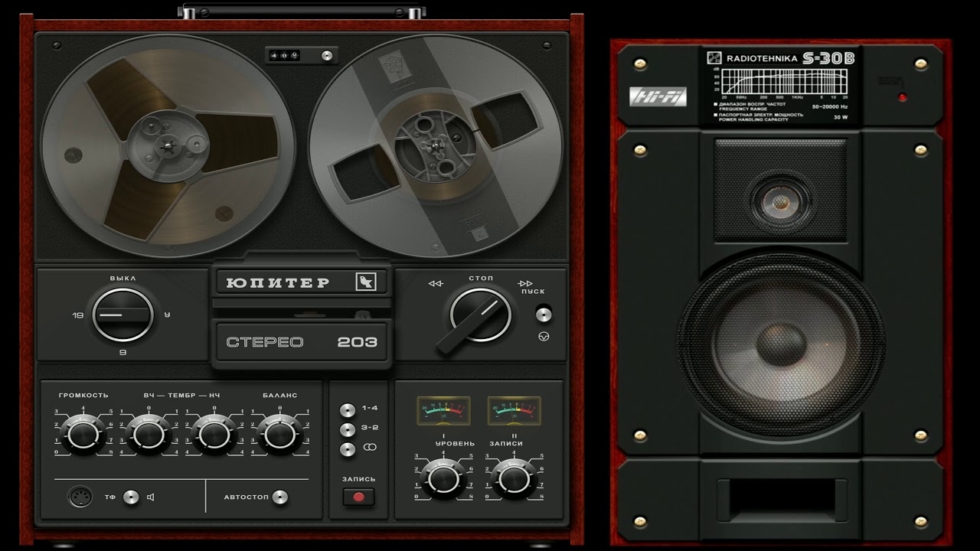Viewport: 980px width, 551px height.
Task: Adjust the ВЧ treble tone knob
Action: coord(148,435)
